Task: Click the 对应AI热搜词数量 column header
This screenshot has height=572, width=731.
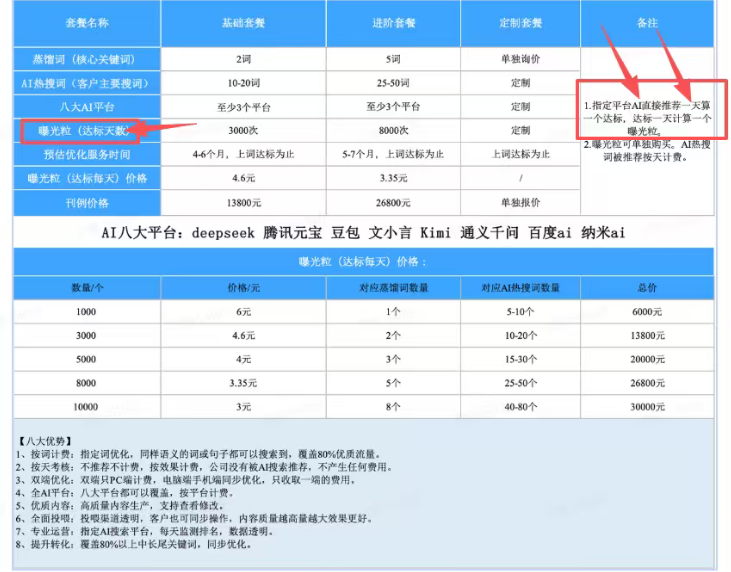Action: [520, 288]
